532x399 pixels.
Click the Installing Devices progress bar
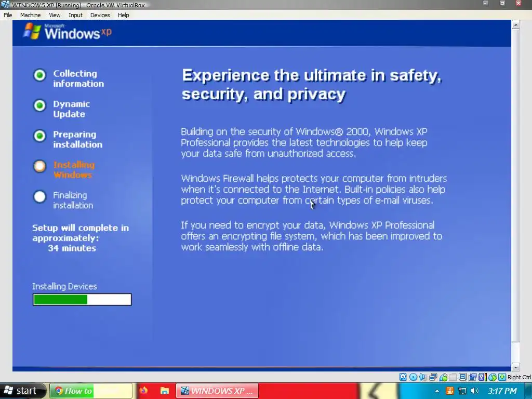[x=82, y=300]
